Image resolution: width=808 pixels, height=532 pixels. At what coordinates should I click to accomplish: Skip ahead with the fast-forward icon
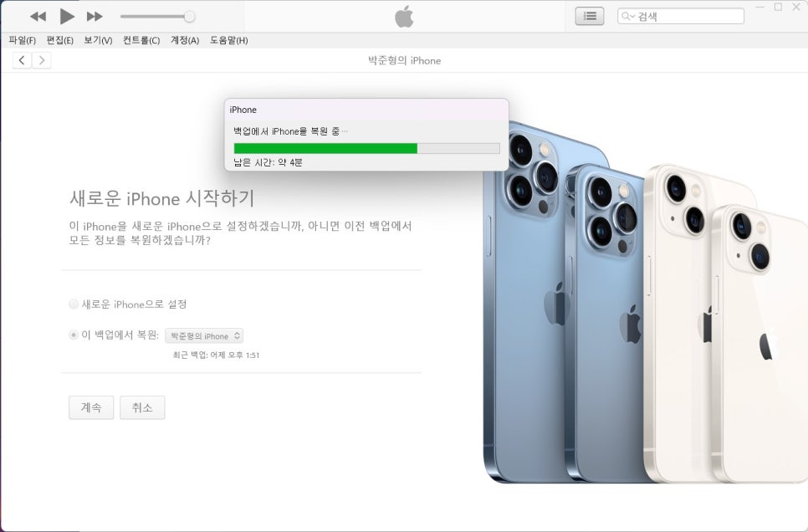pos(95,17)
